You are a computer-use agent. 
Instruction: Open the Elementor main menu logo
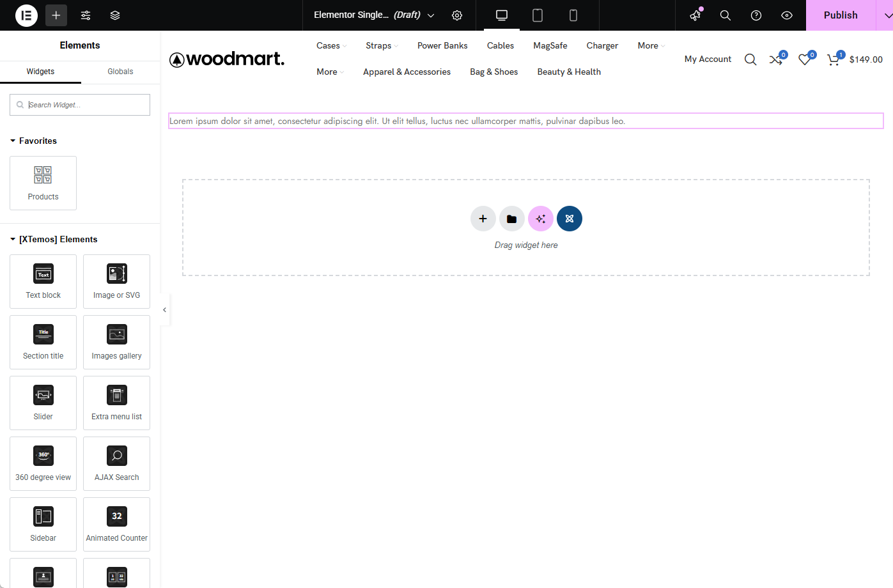[x=26, y=15]
